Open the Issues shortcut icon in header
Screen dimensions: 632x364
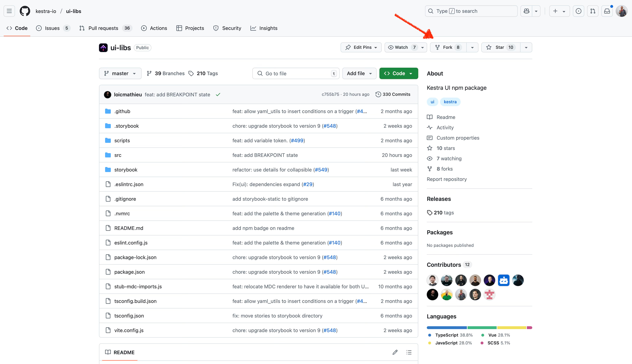point(579,11)
